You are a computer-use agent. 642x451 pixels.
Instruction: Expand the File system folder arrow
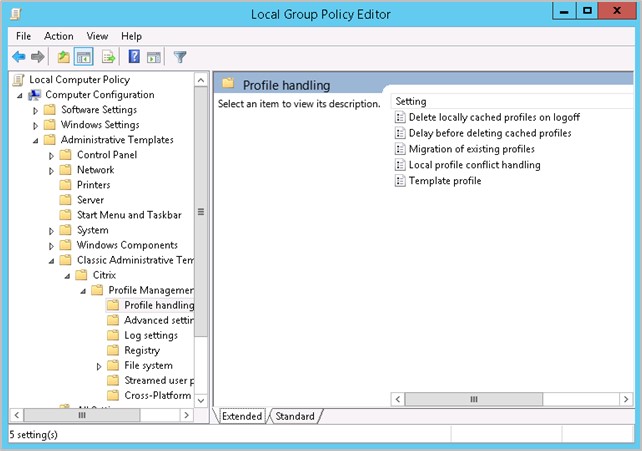99,366
